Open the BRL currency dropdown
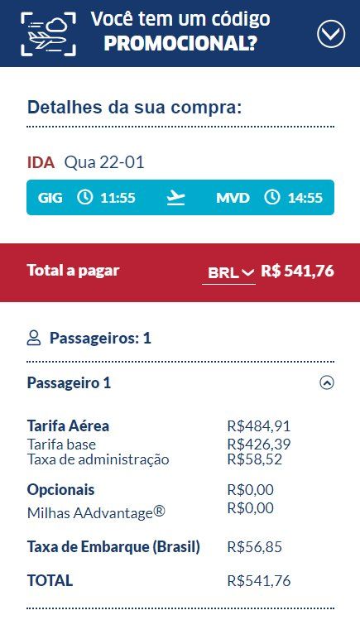This screenshot has width=360, height=644. tap(229, 272)
